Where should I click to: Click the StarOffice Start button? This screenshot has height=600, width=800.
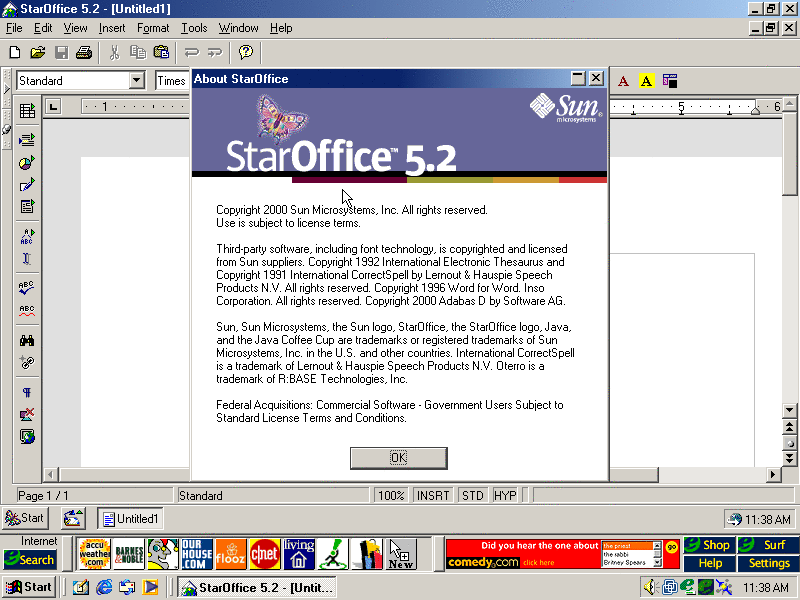tap(26, 518)
